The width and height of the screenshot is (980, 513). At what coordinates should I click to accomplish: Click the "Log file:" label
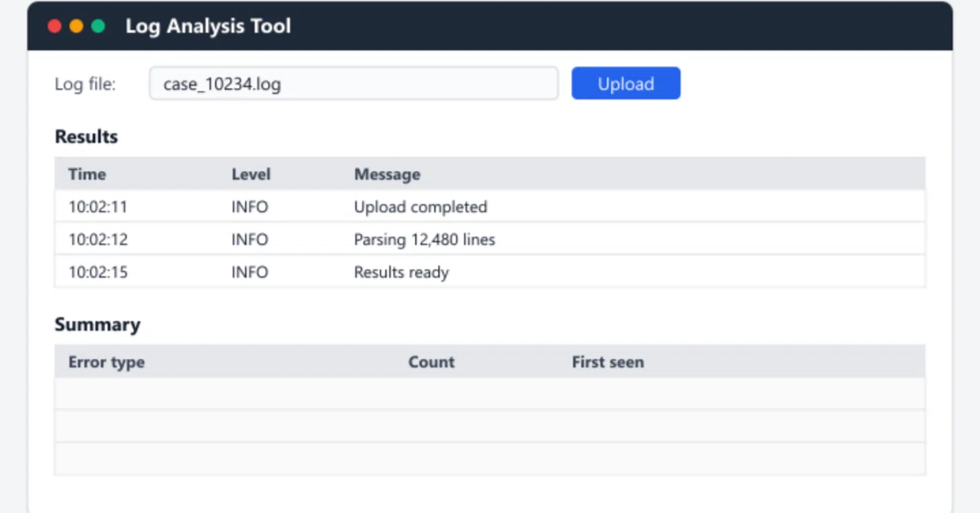85,83
